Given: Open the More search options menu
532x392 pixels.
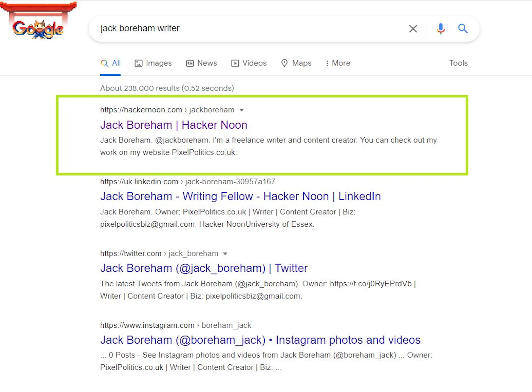Looking at the screenshot, I should (338, 63).
